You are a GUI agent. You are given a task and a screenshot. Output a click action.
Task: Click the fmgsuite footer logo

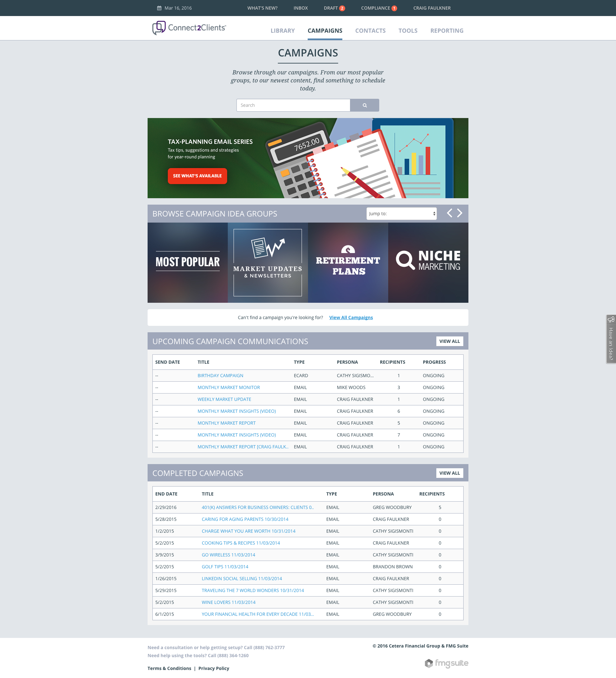447,663
